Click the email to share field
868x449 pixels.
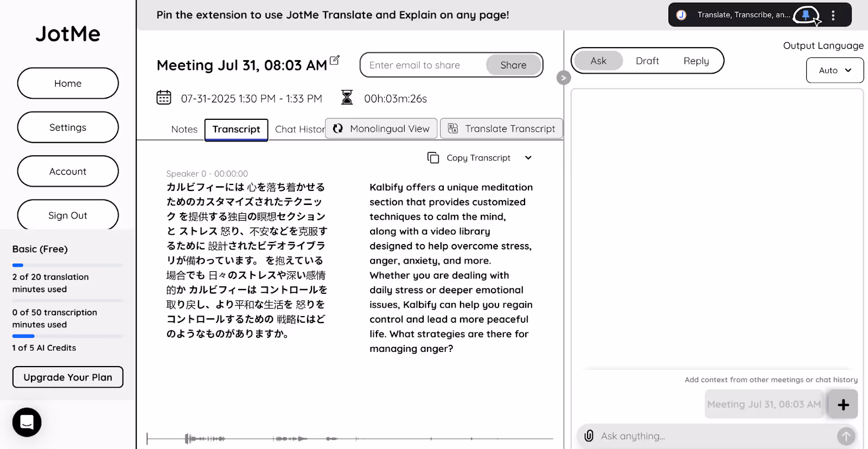pos(423,65)
